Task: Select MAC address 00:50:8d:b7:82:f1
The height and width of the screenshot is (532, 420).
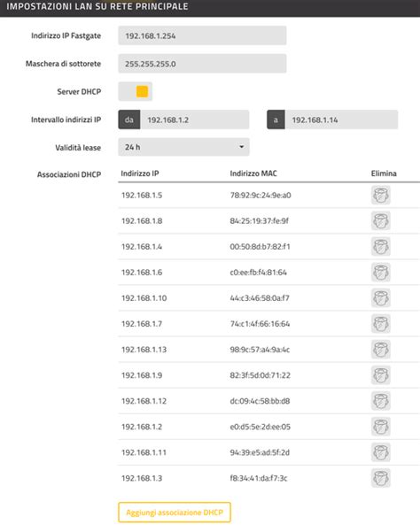Action: point(261,247)
